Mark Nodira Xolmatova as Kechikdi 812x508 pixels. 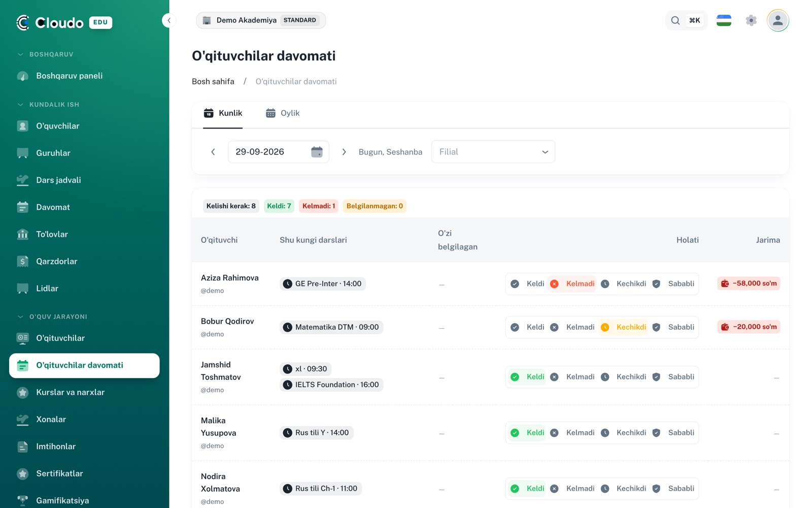[624, 489]
